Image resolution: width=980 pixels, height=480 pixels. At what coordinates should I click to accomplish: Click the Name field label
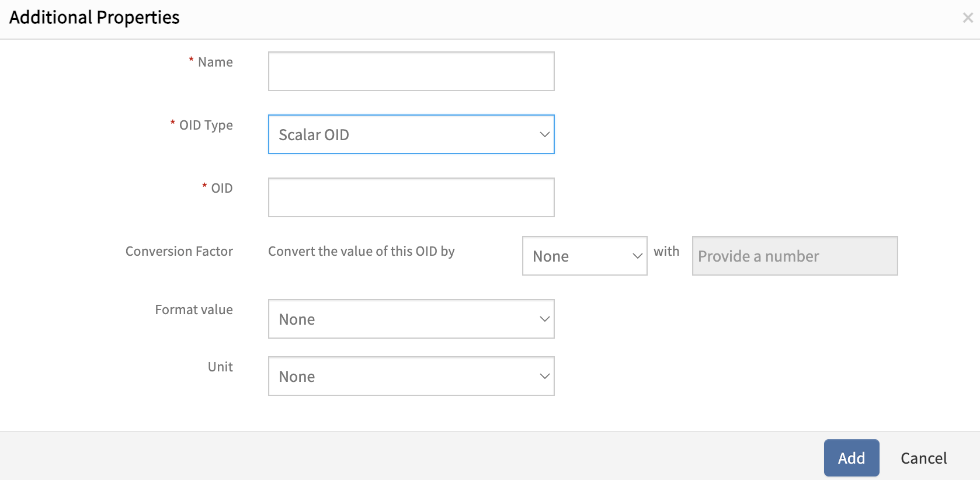tap(215, 62)
